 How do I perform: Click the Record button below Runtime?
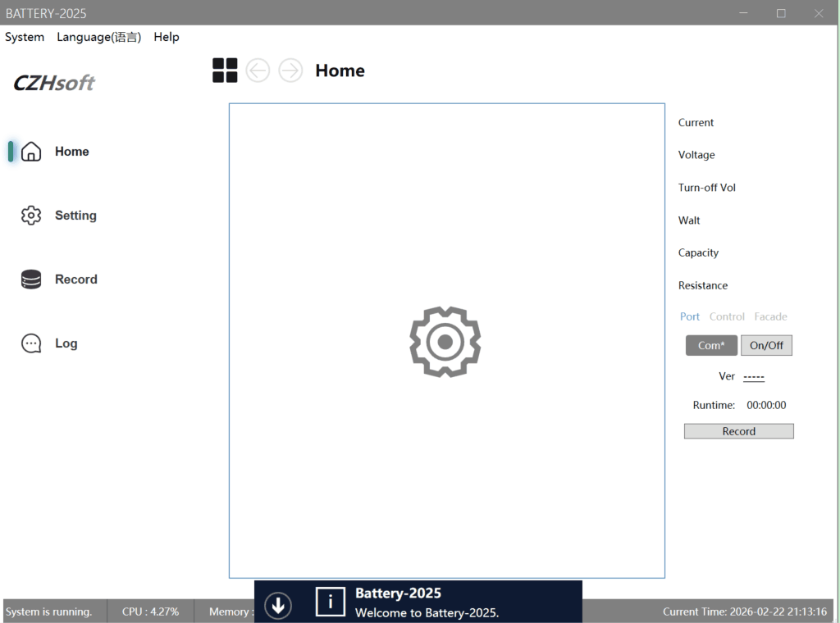[x=739, y=431]
